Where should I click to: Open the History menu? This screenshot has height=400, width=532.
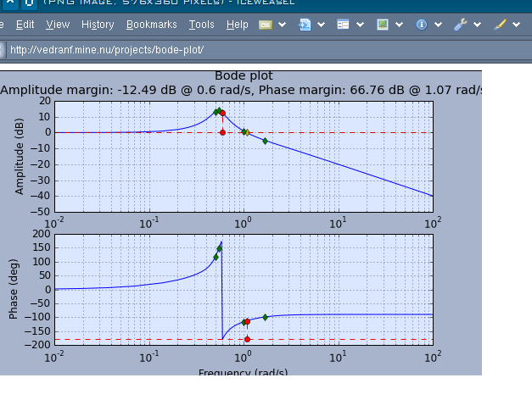pos(98,25)
